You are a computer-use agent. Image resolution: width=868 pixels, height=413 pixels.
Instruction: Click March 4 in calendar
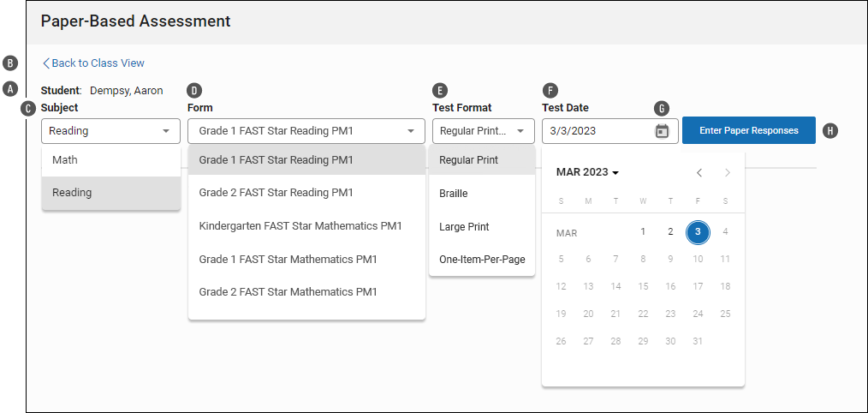coord(725,231)
